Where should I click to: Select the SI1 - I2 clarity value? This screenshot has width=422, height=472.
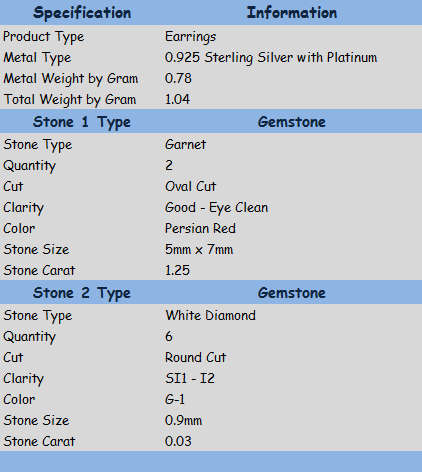pos(190,379)
